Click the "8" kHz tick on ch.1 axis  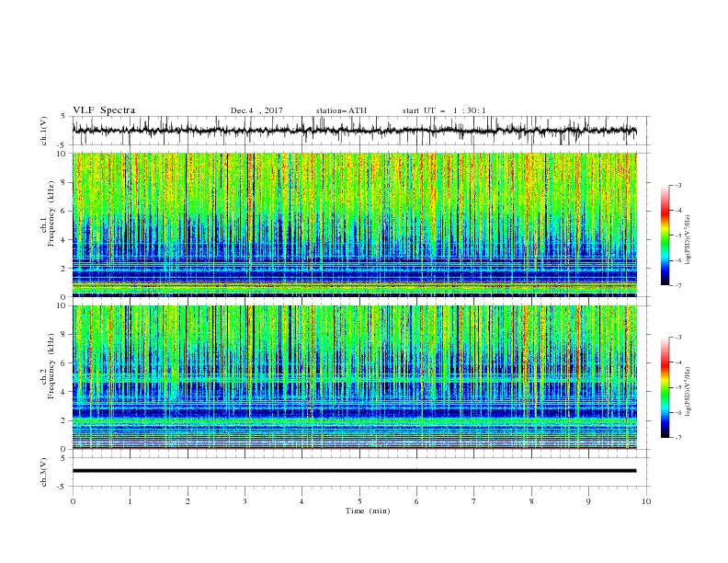coord(63,182)
